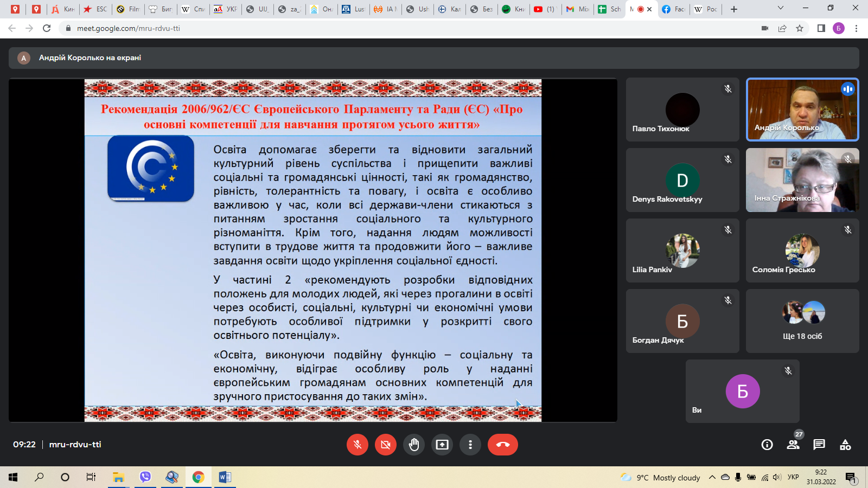Bookmark this page with star icon
The width and height of the screenshot is (868, 488).
point(800,28)
